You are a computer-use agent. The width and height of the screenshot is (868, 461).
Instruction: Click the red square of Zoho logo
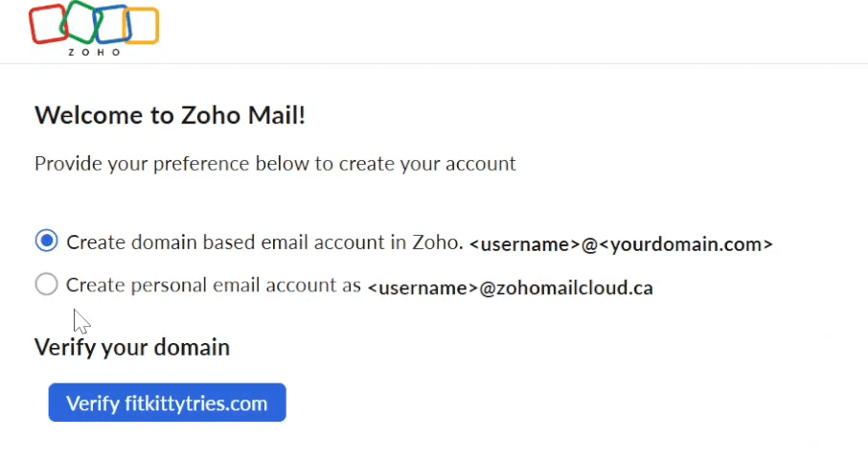(x=48, y=24)
